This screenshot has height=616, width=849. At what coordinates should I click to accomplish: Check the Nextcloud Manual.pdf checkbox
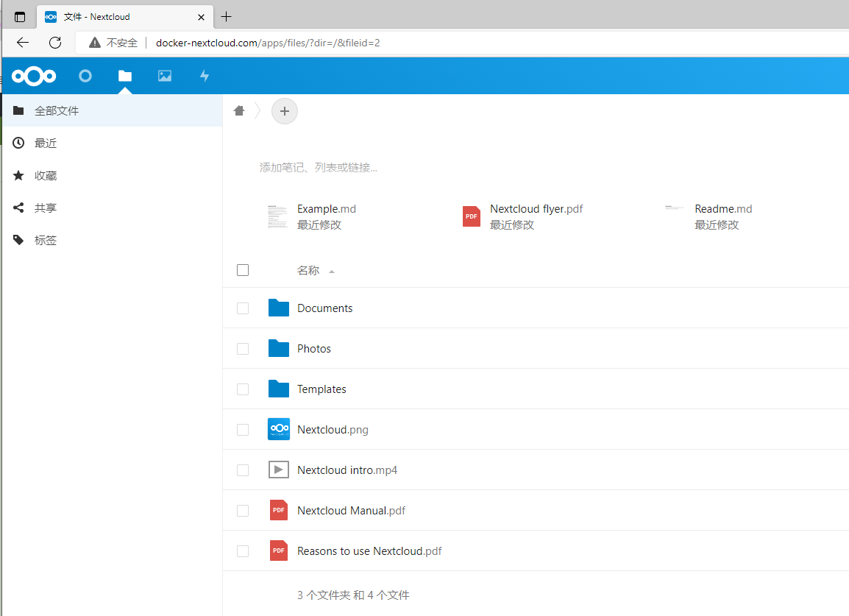243,511
